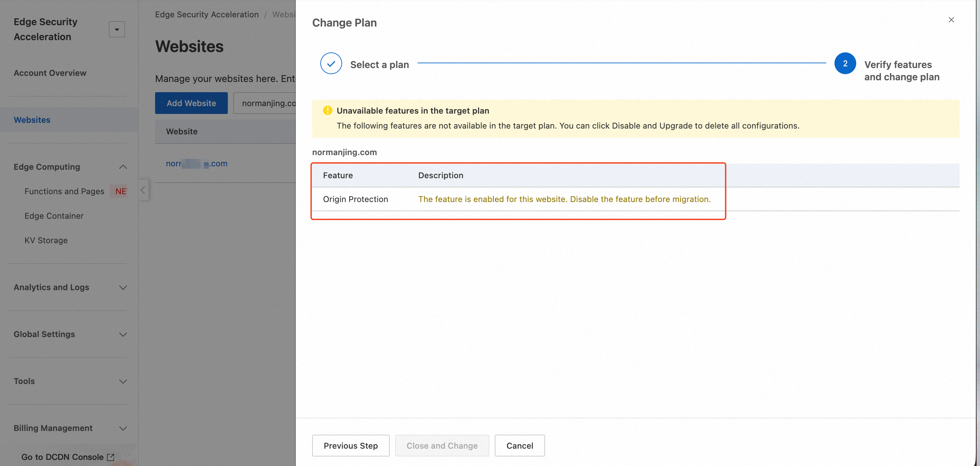Collapse the Edge Computing section
980x466 pixels.
123,167
